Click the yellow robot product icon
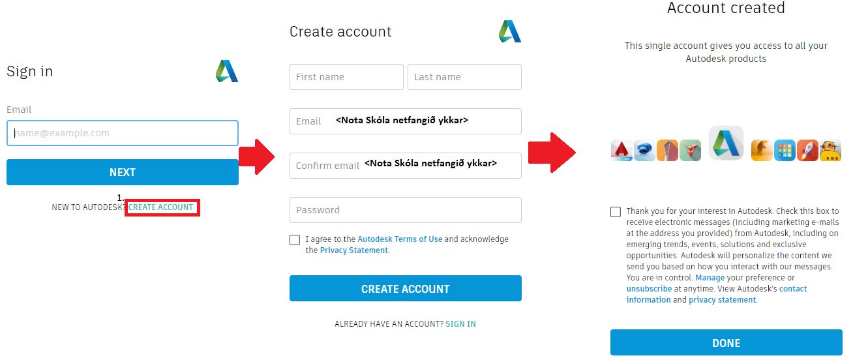Image resolution: width=868 pixels, height=360 pixels. [830, 151]
